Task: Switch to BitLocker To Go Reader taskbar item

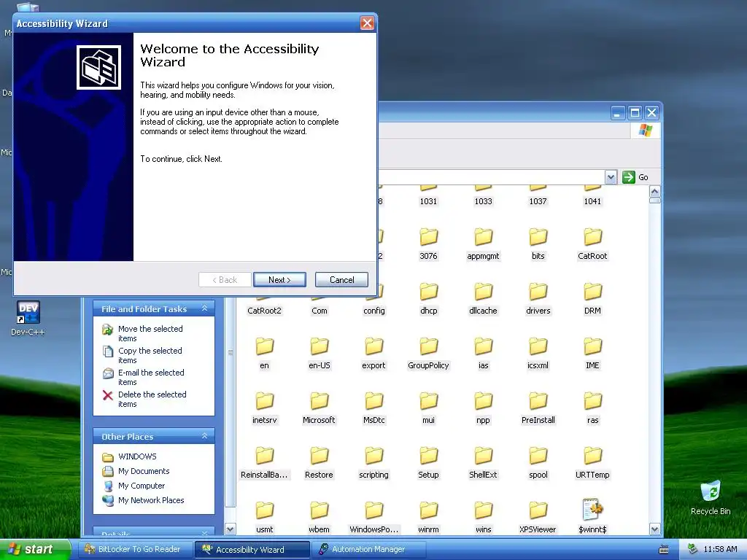Action: point(136,549)
